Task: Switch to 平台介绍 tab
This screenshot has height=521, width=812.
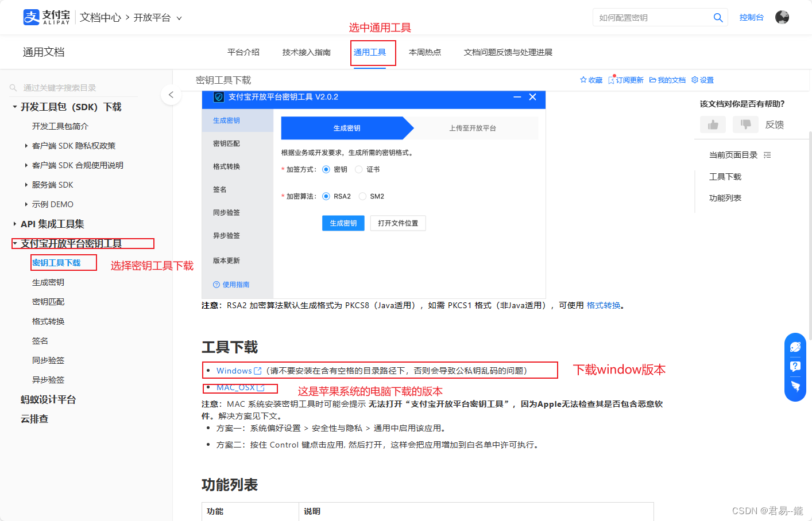Action: pyautogui.click(x=243, y=52)
